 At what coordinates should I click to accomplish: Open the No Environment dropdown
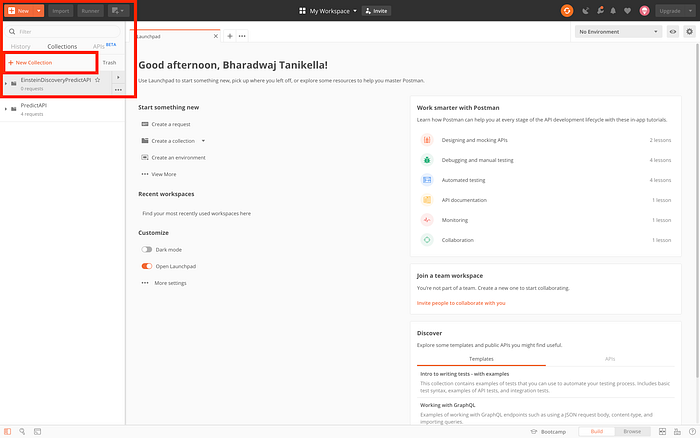point(618,32)
